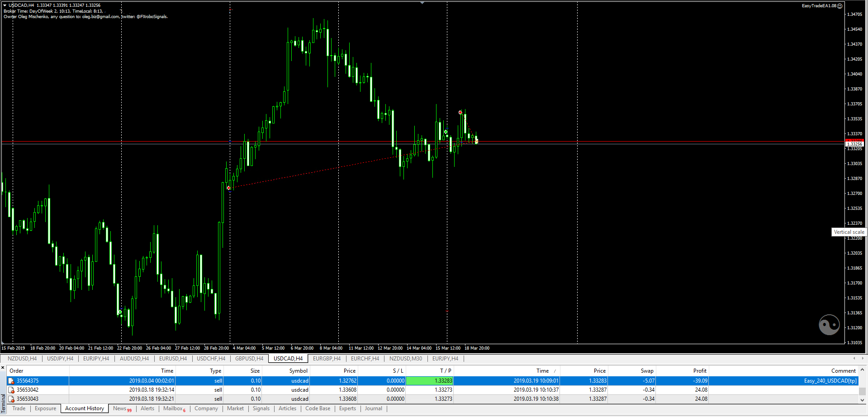Open the Articles terminal tab

(287, 408)
